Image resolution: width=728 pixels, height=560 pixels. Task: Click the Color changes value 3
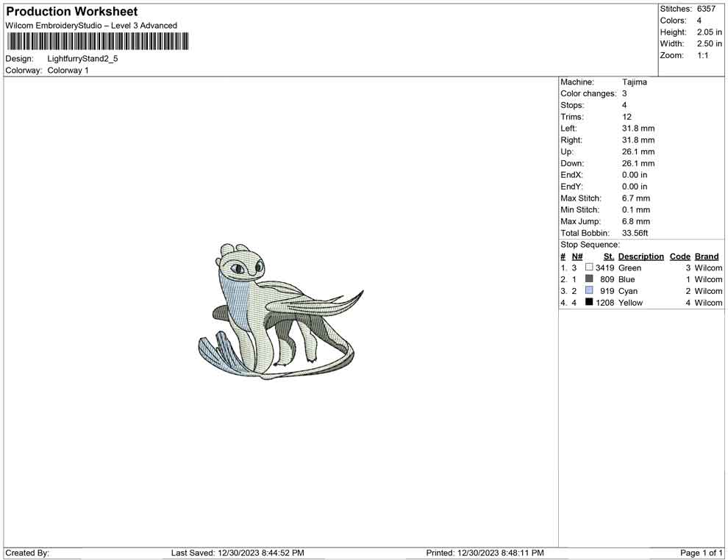624,93
